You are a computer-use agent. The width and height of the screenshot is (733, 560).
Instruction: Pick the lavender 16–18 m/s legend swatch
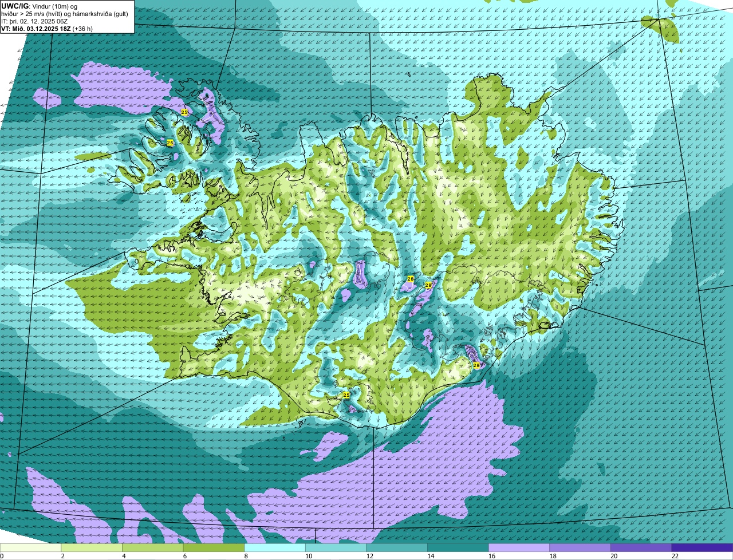[519, 547]
